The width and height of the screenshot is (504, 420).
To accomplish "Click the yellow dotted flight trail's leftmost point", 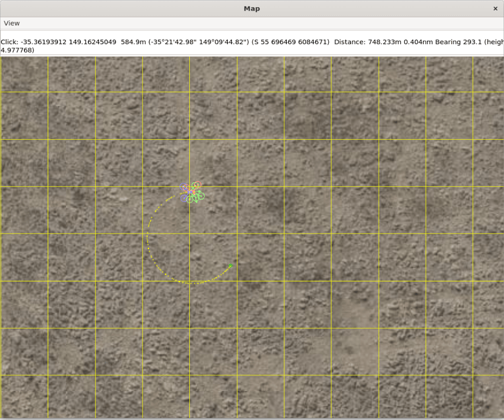I will point(147,237).
